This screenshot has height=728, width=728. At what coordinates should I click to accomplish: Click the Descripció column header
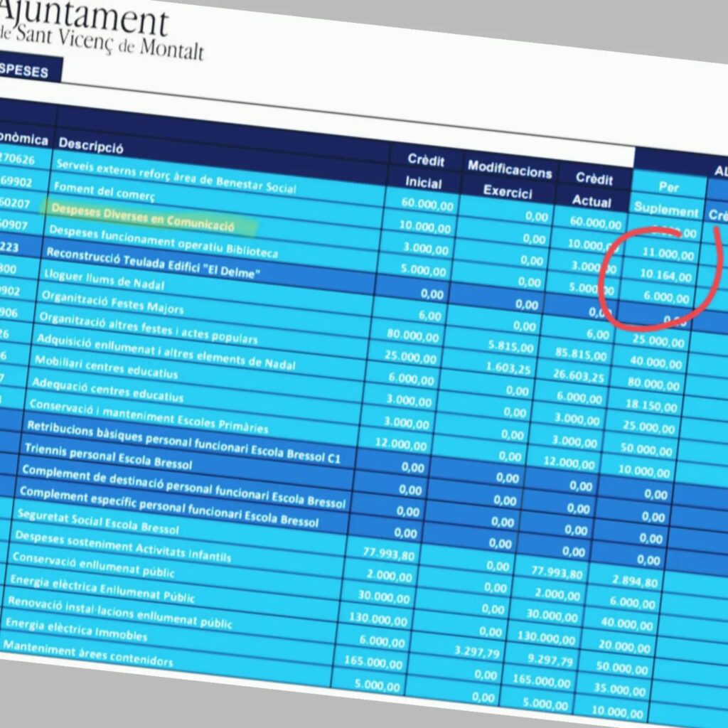(x=91, y=145)
